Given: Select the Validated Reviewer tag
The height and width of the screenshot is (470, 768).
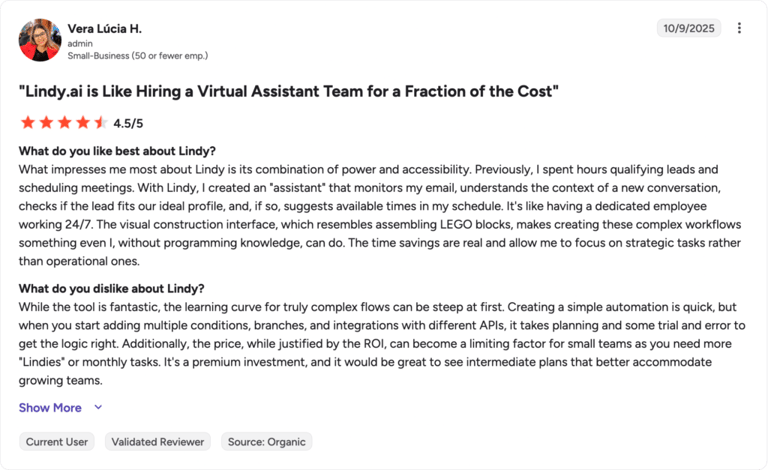Looking at the screenshot, I should click(158, 442).
